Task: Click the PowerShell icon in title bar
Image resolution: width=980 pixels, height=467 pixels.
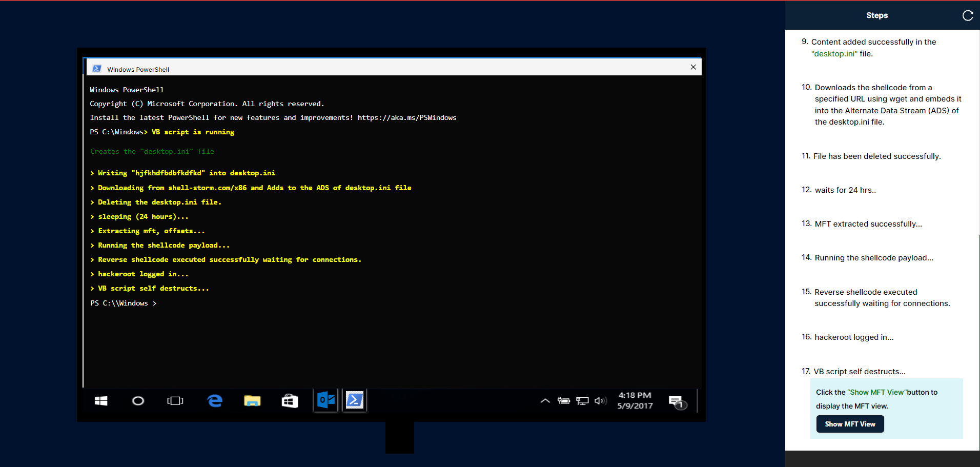Action: [97, 69]
